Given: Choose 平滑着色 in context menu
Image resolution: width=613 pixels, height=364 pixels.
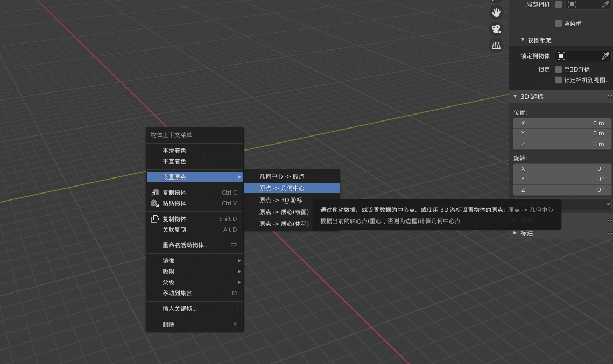Looking at the screenshot, I should point(195,151).
